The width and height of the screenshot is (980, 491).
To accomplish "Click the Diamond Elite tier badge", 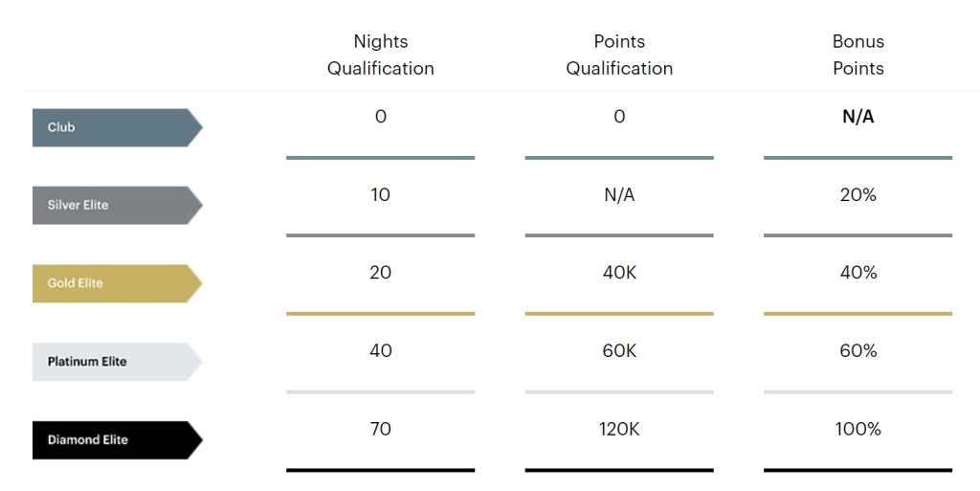I will coord(118,439).
